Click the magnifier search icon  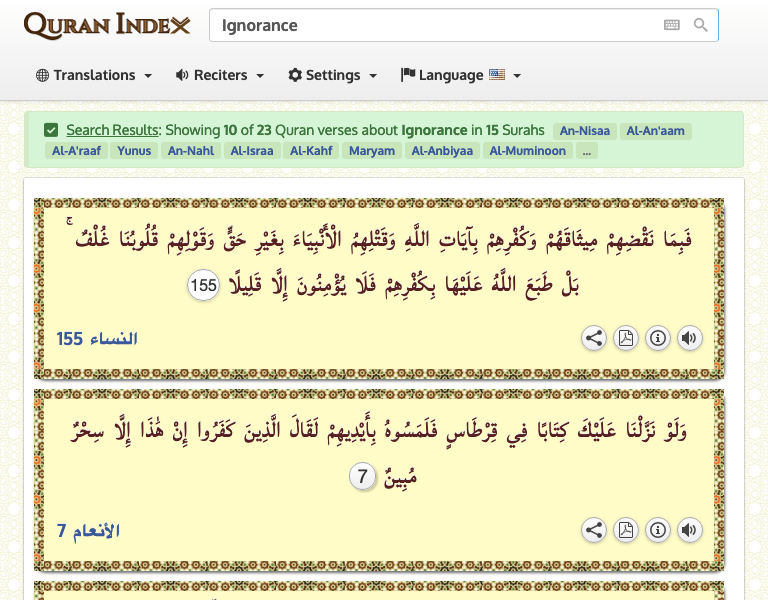pyautogui.click(x=700, y=25)
